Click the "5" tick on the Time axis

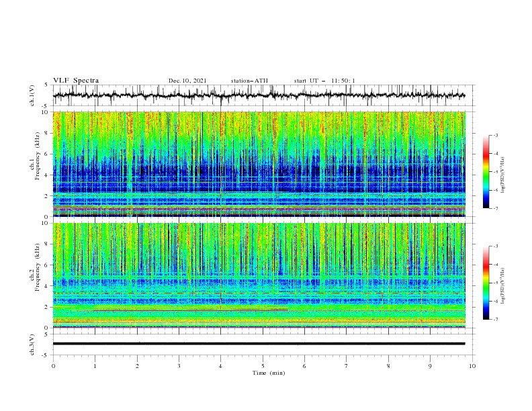(263, 366)
